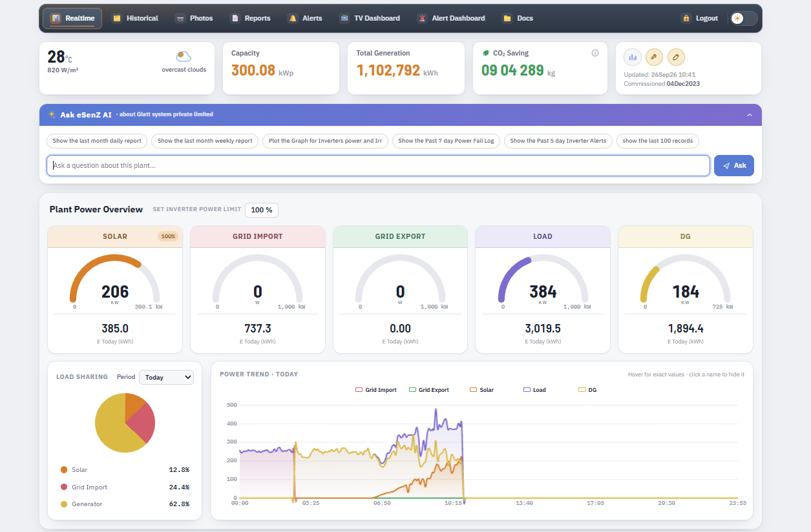Click the wrench icon button
This screenshot has height=532, width=811.
tap(654, 57)
